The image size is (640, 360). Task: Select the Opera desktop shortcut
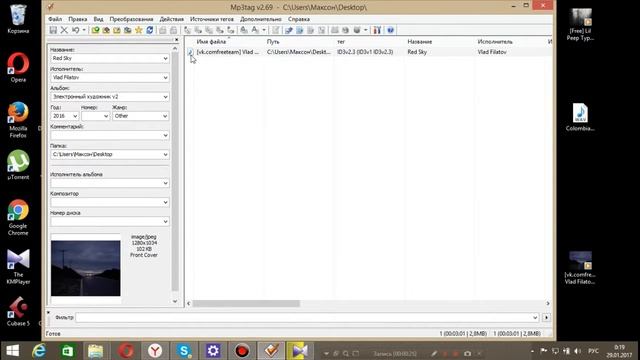pos(18,67)
